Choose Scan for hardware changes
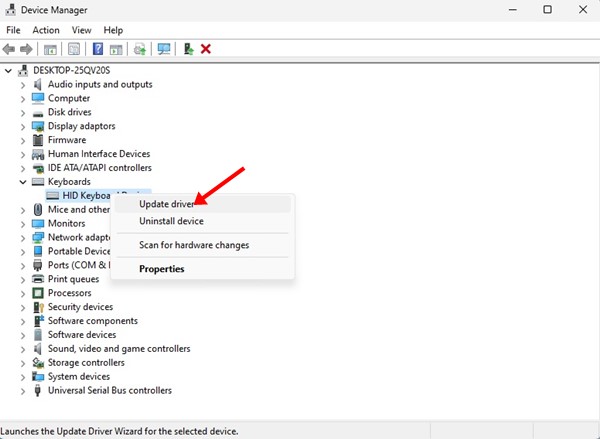The height and width of the screenshot is (439, 600). coord(203,245)
